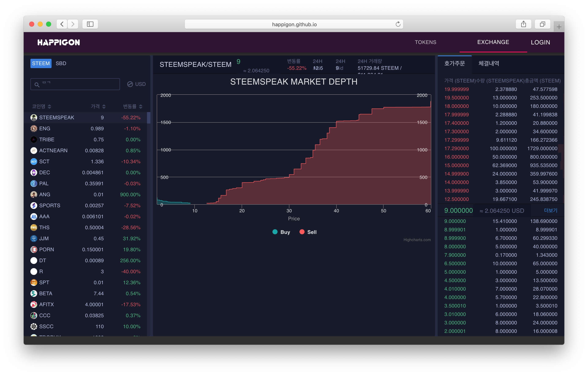Click the coin search input field

[x=78, y=84]
